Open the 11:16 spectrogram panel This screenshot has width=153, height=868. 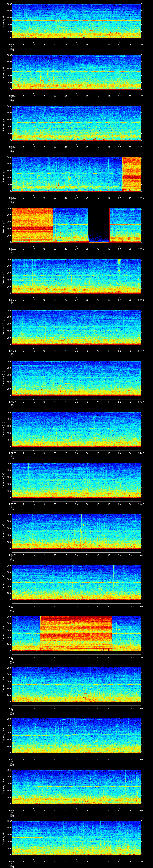click(76, 123)
